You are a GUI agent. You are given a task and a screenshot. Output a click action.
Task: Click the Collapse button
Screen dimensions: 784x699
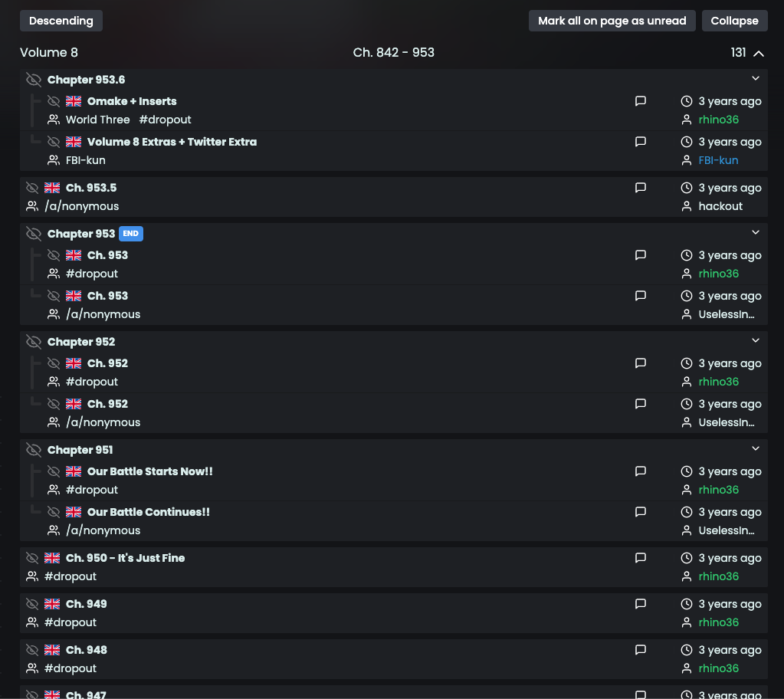click(734, 21)
